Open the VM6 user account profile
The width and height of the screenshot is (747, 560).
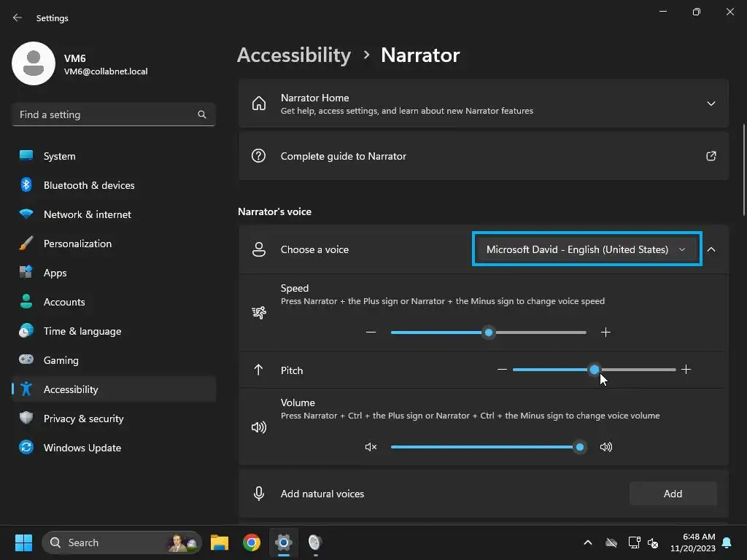(x=80, y=64)
